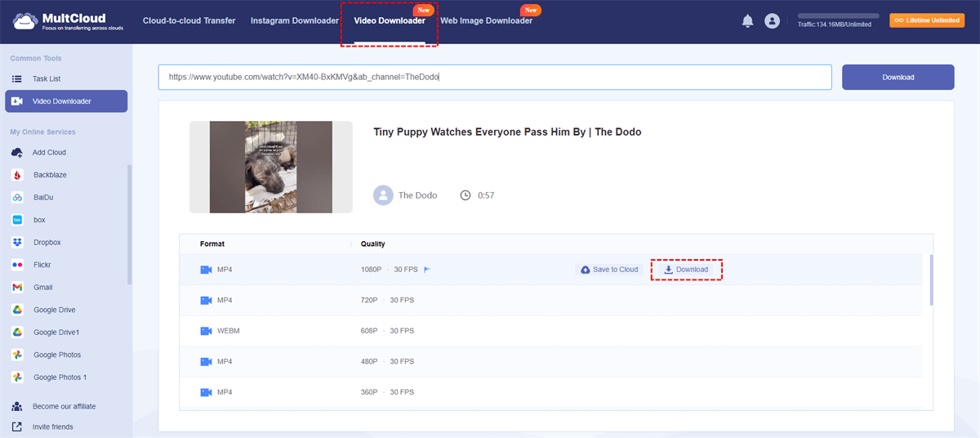Open the user account avatar
The image size is (980, 438).
[x=772, y=21]
